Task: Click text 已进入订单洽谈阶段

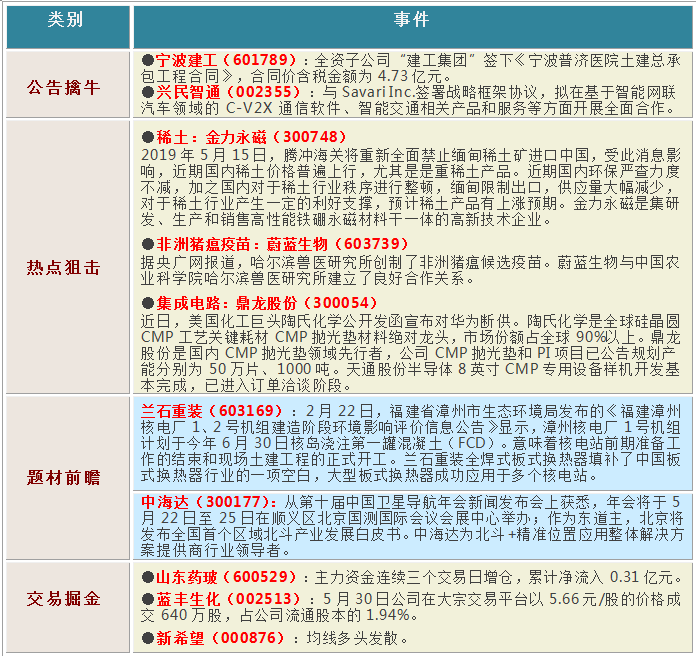Action: pos(274,385)
